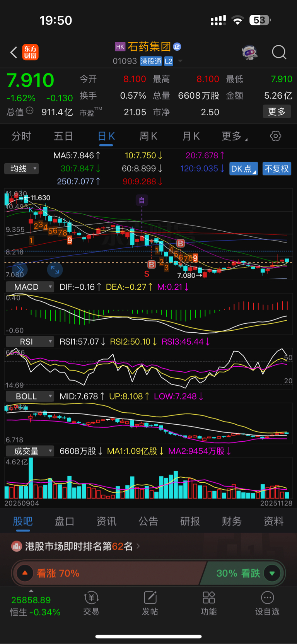Open the 公告 tab
297x644 pixels.
pos(148,521)
